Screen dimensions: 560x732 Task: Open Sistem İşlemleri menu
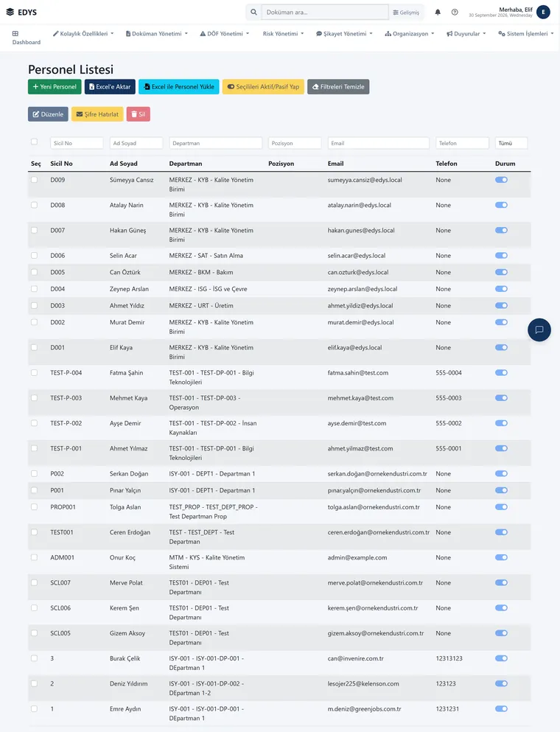coord(526,34)
